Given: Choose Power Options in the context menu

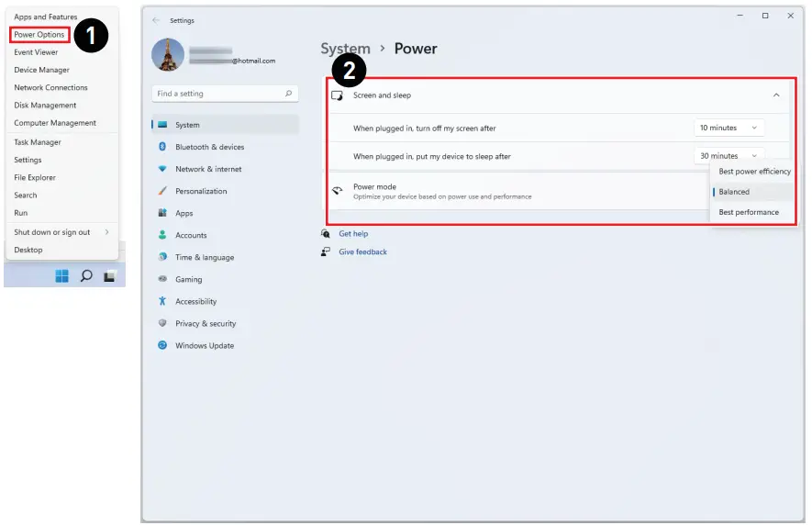Looking at the screenshot, I should pyautogui.click(x=39, y=34).
